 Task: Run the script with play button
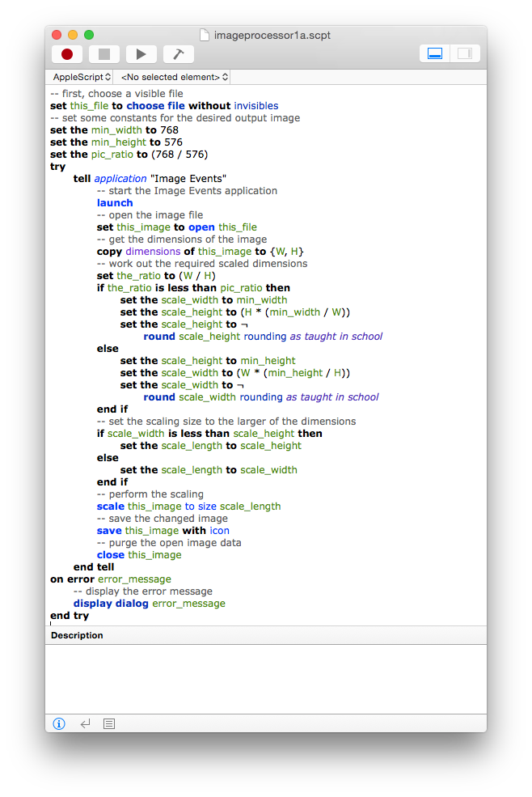[141, 54]
